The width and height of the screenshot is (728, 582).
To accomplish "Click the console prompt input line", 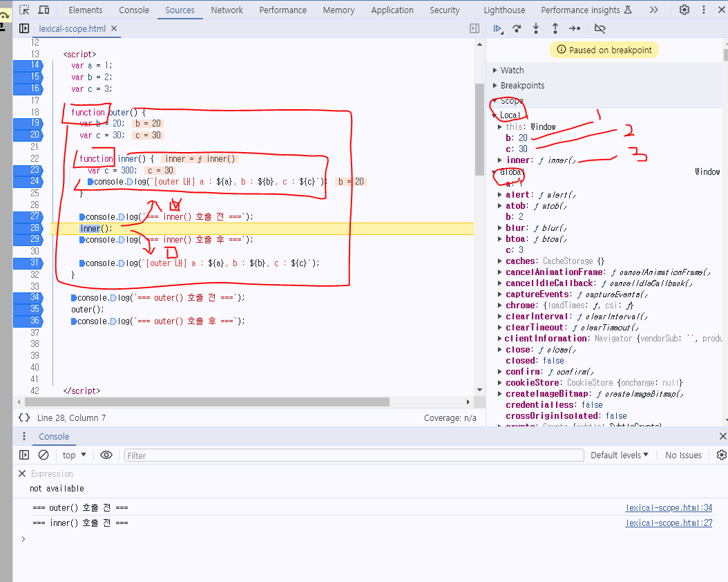I will 372,539.
